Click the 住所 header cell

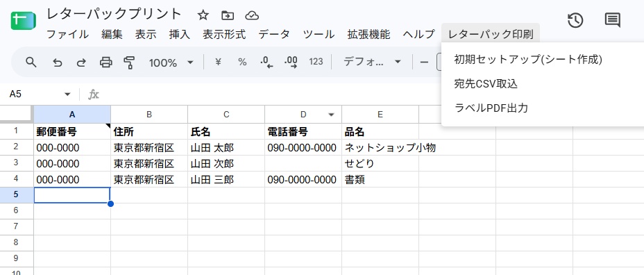click(149, 131)
